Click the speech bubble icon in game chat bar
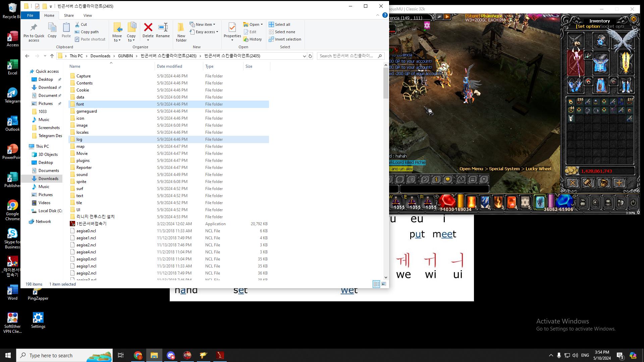Image resolution: width=644 pixels, height=362 pixels. tap(447, 180)
